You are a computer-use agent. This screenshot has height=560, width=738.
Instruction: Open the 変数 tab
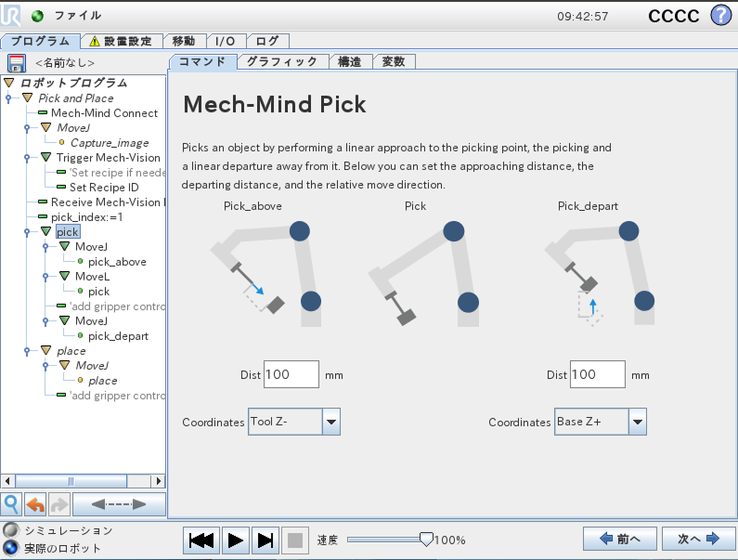(x=394, y=61)
